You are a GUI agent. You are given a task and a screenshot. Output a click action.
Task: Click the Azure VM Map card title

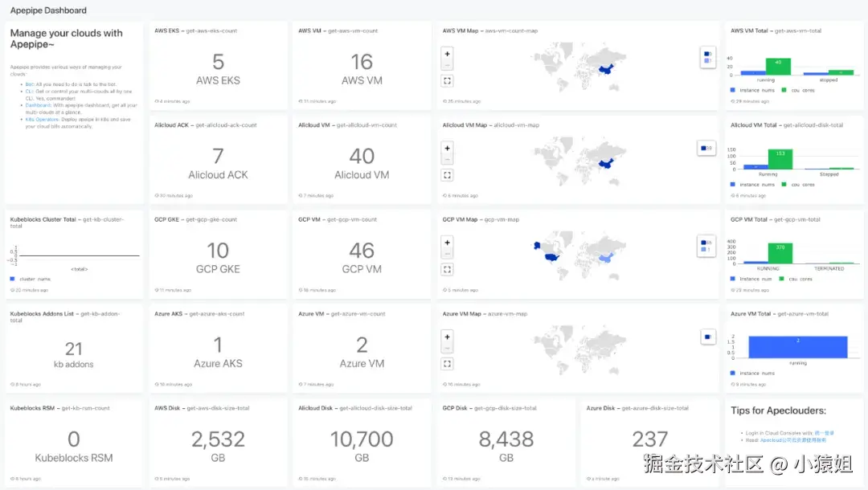(x=485, y=314)
